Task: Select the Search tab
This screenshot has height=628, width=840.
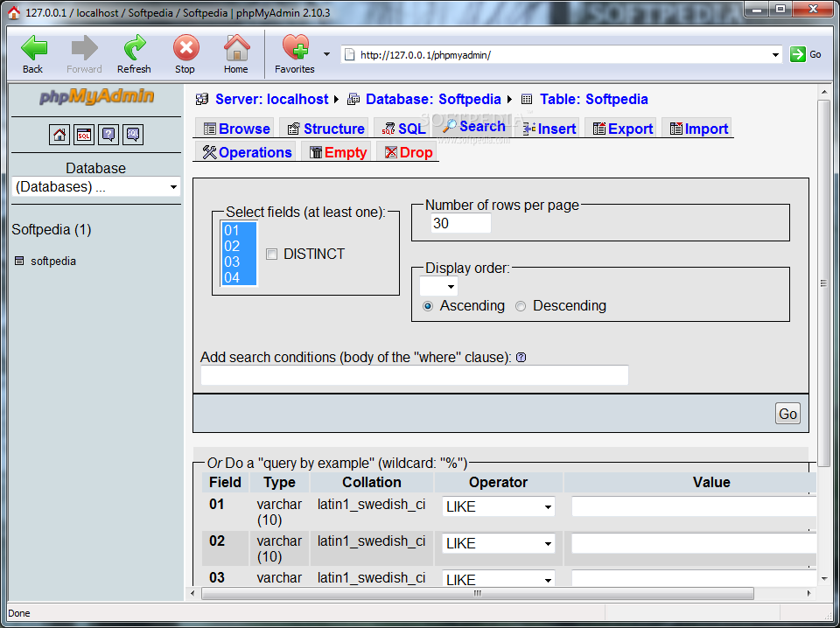Action: (x=474, y=126)
